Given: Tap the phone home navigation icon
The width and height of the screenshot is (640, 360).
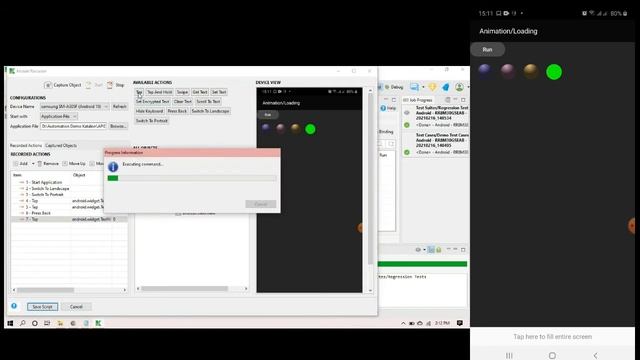Looking at the screenshot, I should coord(552,356).
